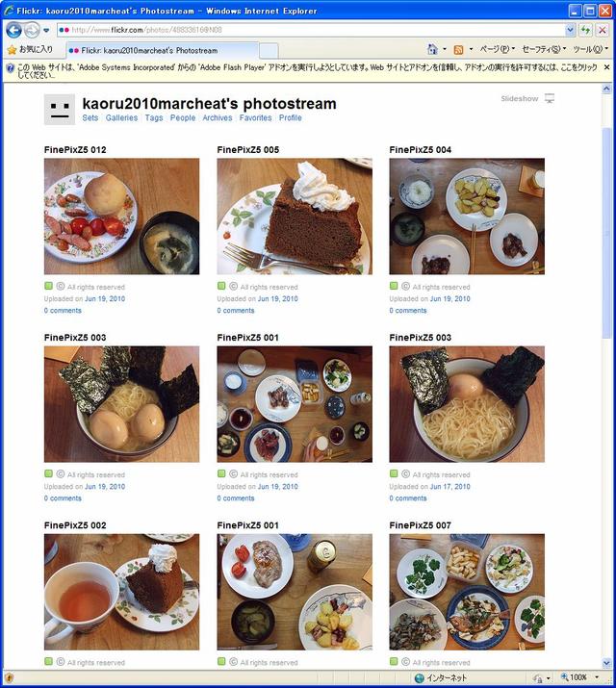Open the Galleries link
616x688 pixels.
(121, 117)
